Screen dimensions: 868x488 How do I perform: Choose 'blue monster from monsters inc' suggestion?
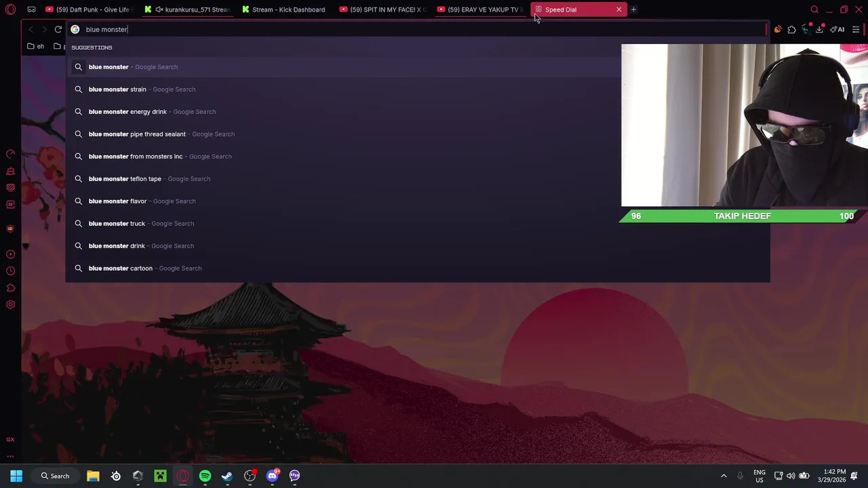click(418, 156)
